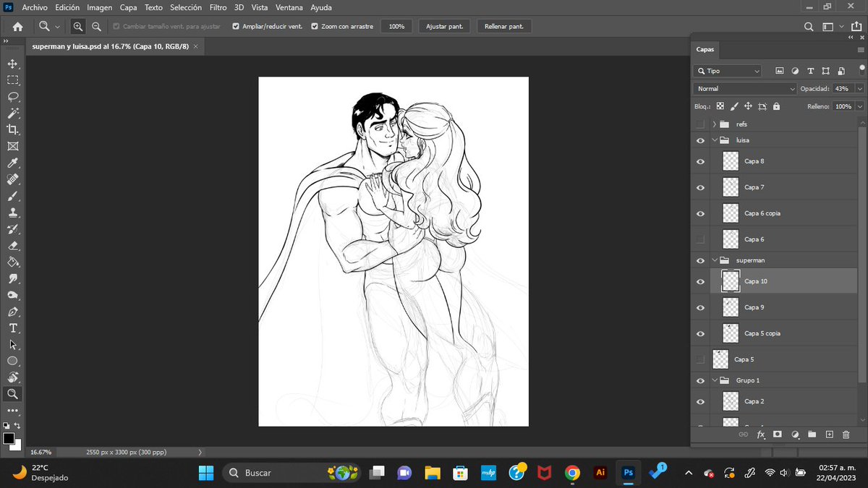Select the Rectangular Marquee tool

12,80
